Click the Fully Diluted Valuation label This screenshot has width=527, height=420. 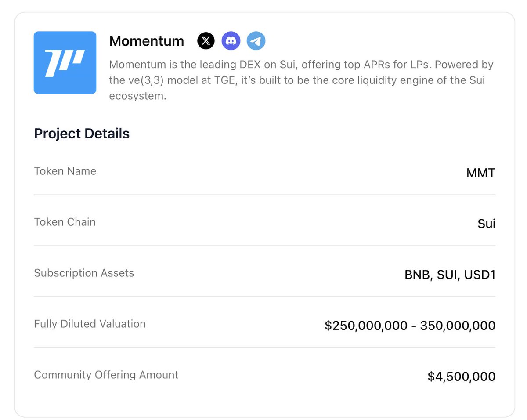90,324
